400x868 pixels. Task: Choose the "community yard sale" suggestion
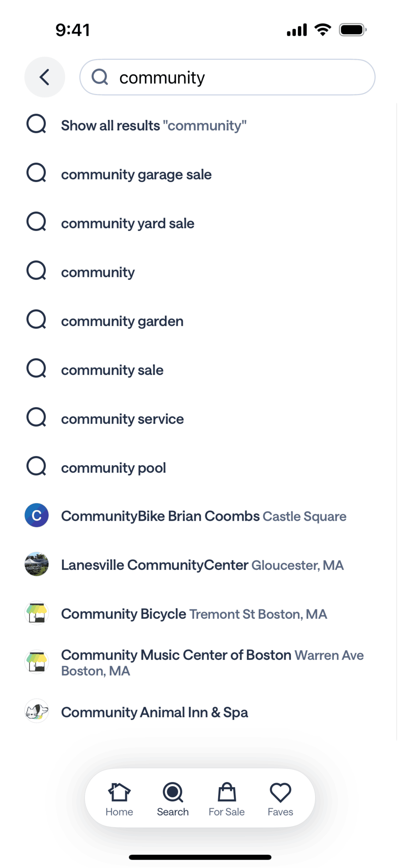click(128, 223)
